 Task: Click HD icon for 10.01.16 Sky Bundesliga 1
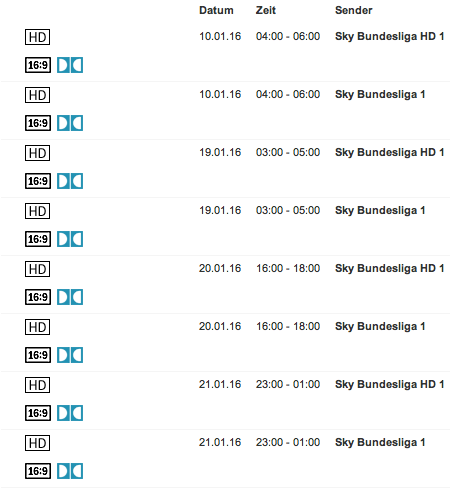point(37,95)
